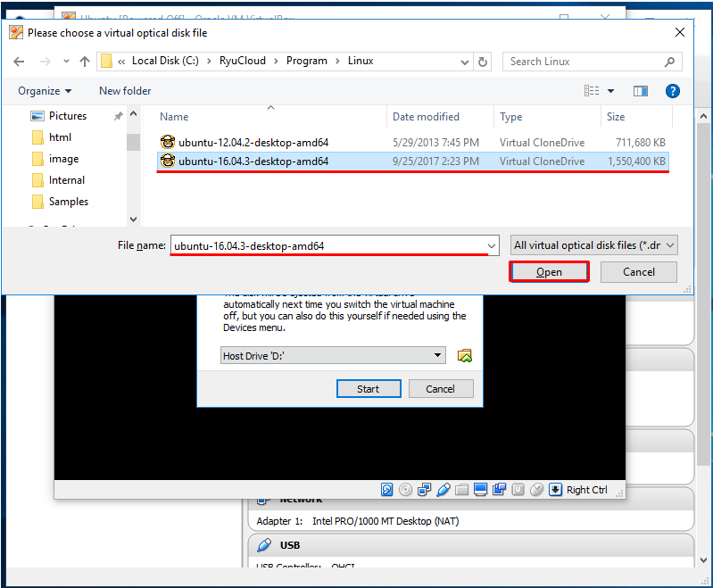Expand the hidden breadcrumb chevron before Local Disk
This screenshot has height=588, width=713.
click(x=121, y=62)
